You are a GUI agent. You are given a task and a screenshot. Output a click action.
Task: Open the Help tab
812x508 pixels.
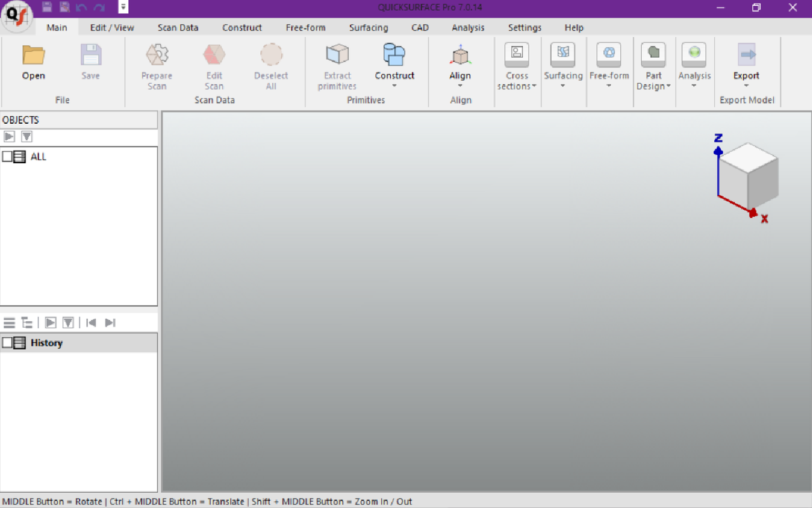coord(574,27)
